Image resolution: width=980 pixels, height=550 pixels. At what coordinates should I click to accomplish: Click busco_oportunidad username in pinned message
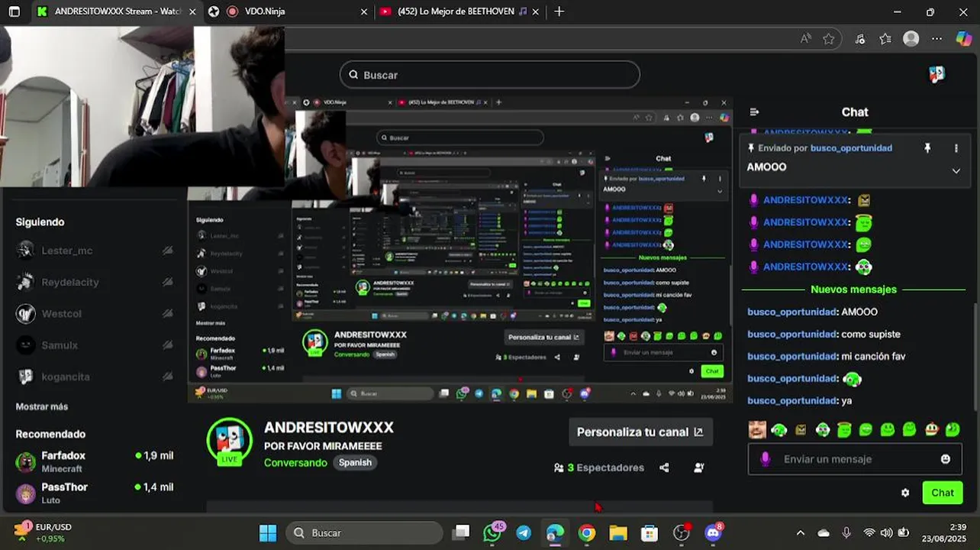click(x=851, y=148)
